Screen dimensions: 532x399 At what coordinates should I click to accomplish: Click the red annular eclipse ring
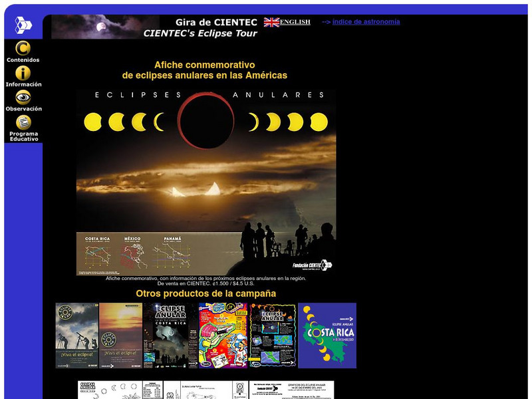(x=206, y=121)
